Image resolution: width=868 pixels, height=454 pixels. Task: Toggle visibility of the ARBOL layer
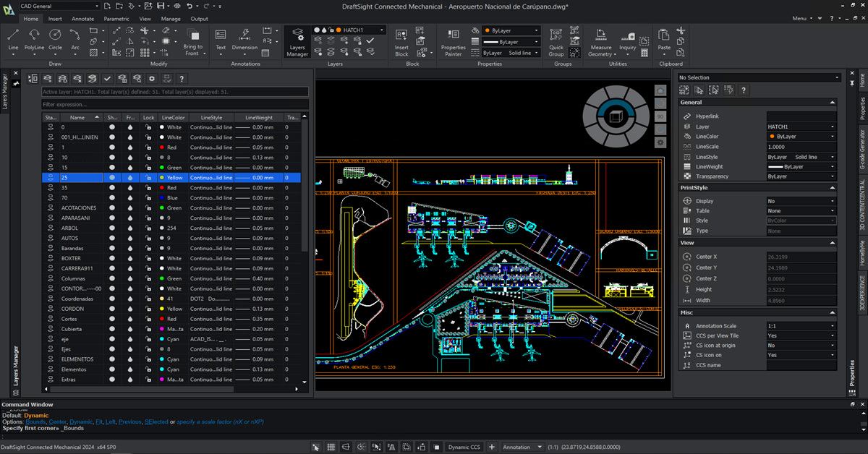[112, 228]
